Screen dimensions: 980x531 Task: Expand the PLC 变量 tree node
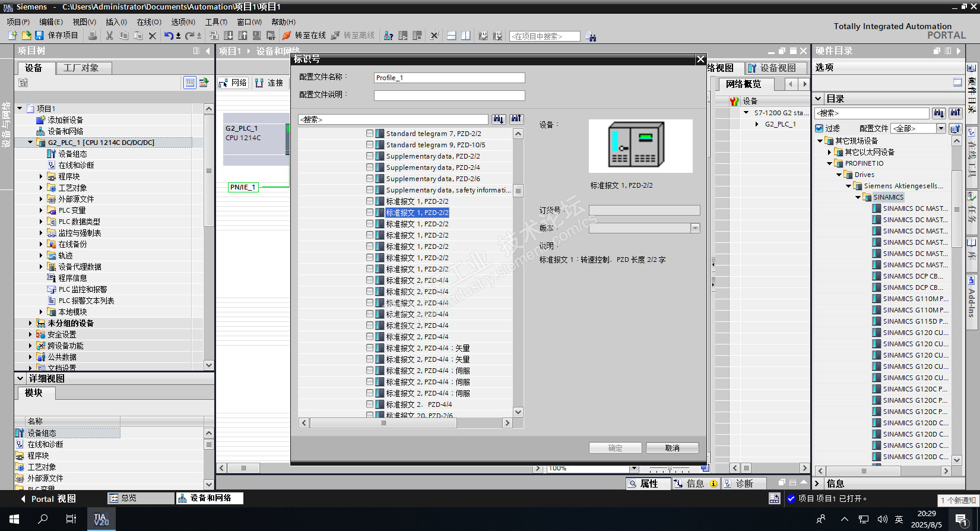(x=41, y=210)
